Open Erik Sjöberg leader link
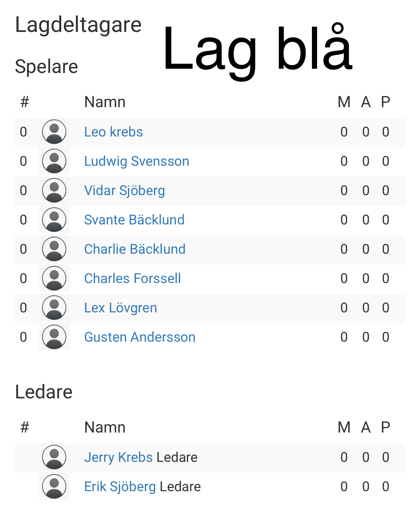This screenshot has height=527, width=420. [x=120, y=487]
